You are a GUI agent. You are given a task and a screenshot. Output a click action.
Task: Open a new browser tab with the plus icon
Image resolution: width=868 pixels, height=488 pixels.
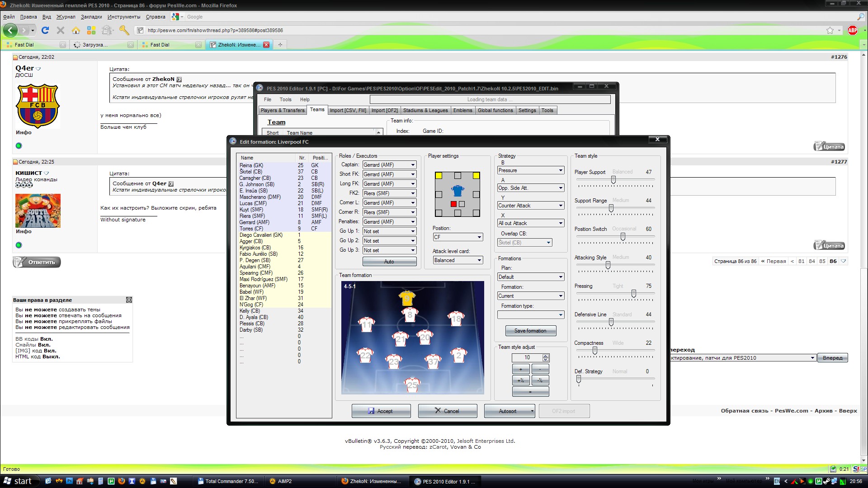(280, 44)
